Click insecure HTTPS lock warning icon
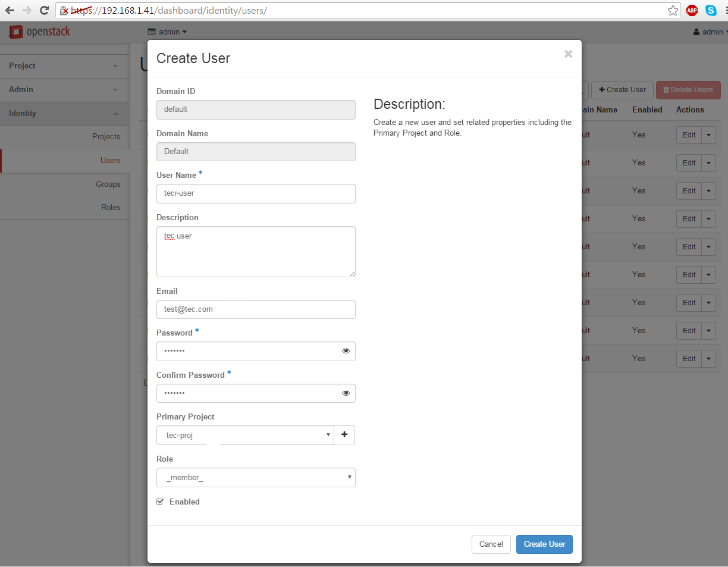 (64, 11)
